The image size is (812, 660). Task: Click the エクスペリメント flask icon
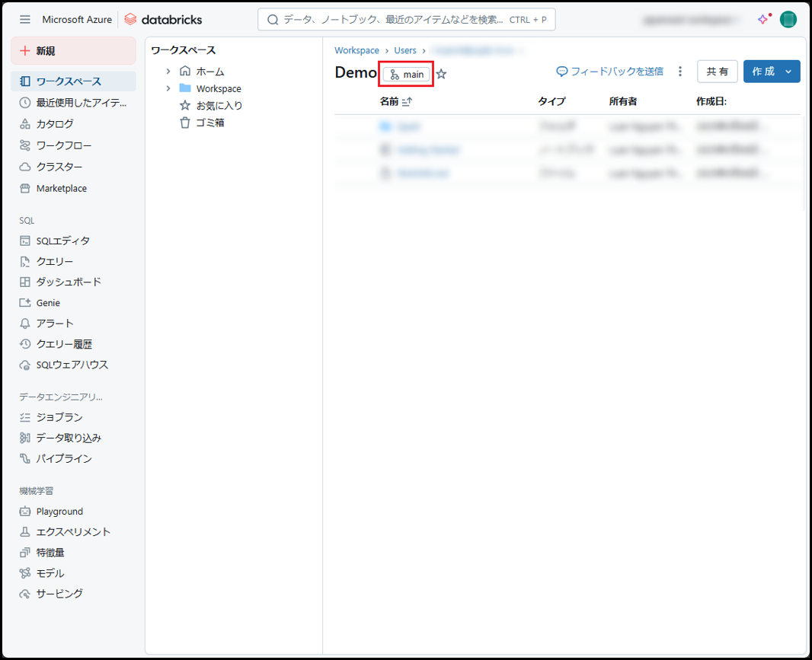[25, 531]
